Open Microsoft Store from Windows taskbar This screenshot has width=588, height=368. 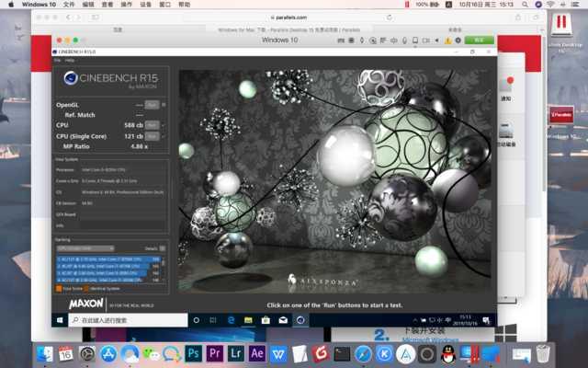266,320
